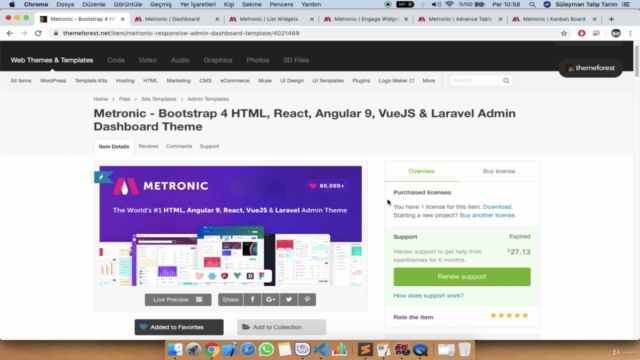The image size is (640, 360).
Task: Open Sublime Text from the dock
Action: coord(365,349)
